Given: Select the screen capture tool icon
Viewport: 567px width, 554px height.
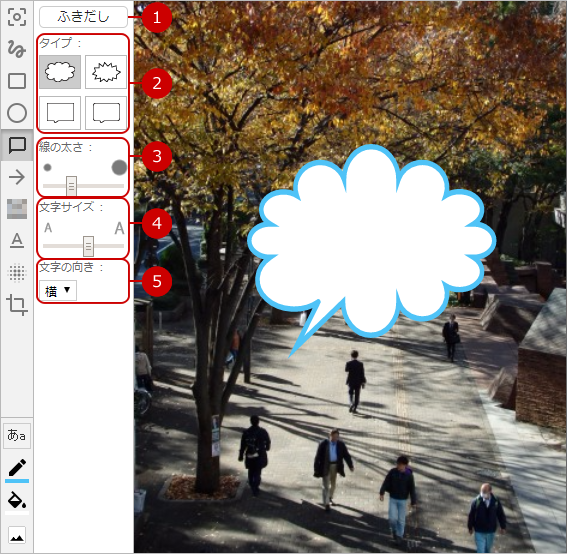Looking at the screenshot, I should click(17, 17).
